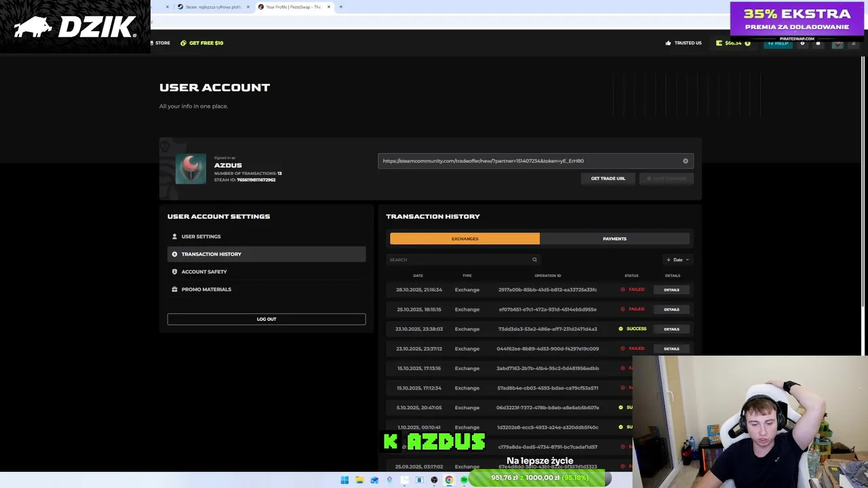Click the OBS icon in the taskbar
The image size is (868, 488).
(434, 480)
